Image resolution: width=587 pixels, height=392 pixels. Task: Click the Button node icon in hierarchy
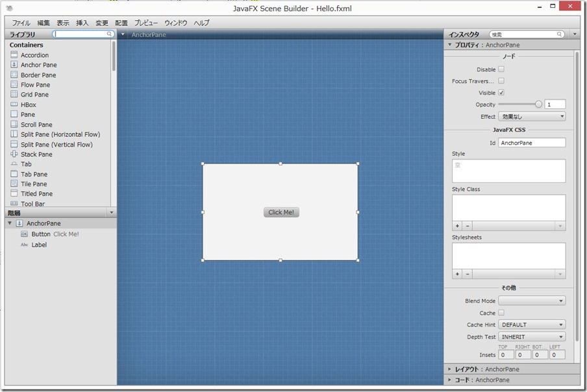pyautogui.click(x=24, y=234)
